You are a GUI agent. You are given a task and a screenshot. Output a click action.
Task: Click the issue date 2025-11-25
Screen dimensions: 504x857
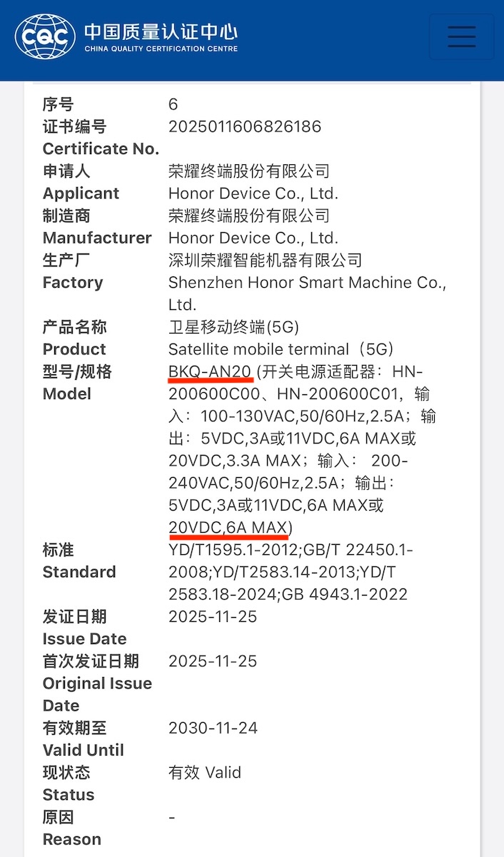click(212, 616)
